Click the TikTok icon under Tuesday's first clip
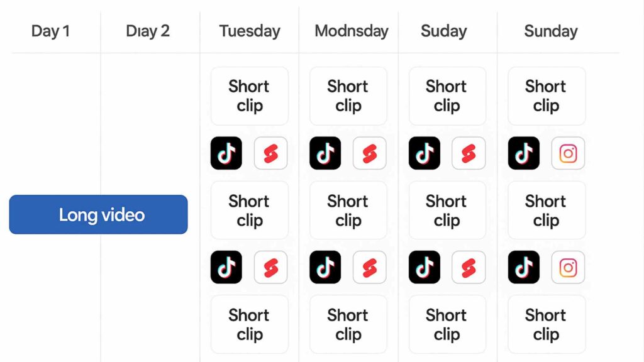This screenshot has height=362, width=644. [226, 153]
